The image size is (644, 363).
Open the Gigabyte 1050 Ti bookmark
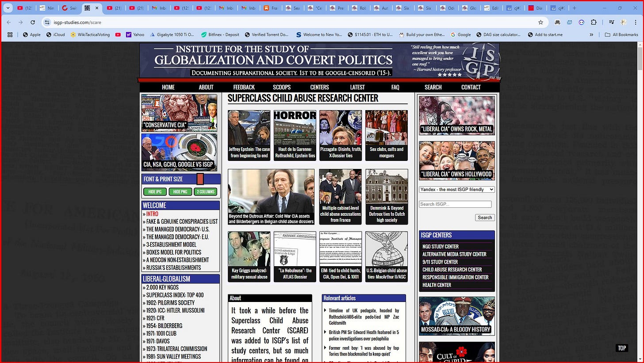(172, 34)
